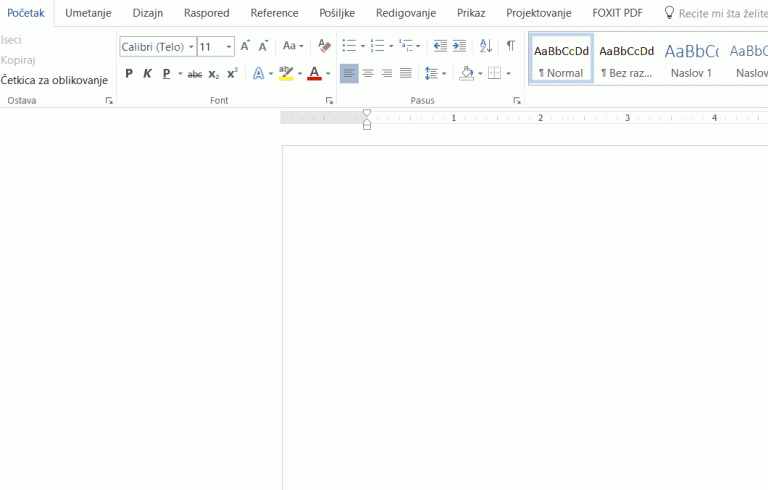Click the superscript icon
Image resolution: width=768 pixels, height=490 pixels.
[232, 73]
